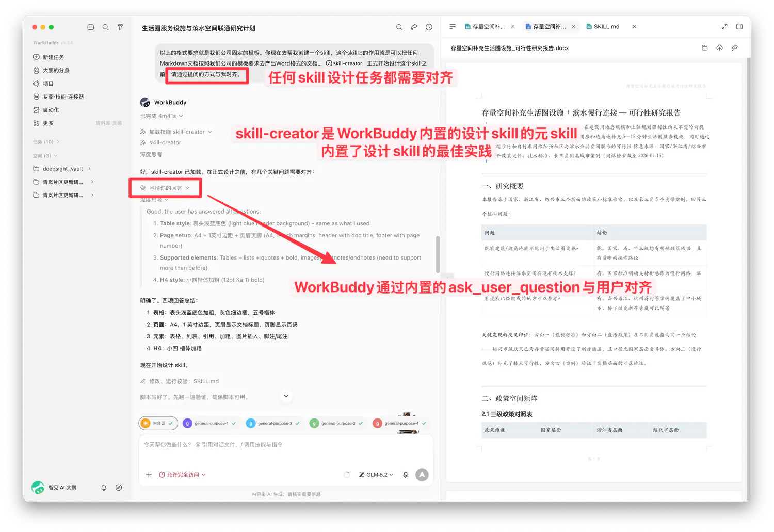Toggle the right preview panel icon

click(739, 27)
